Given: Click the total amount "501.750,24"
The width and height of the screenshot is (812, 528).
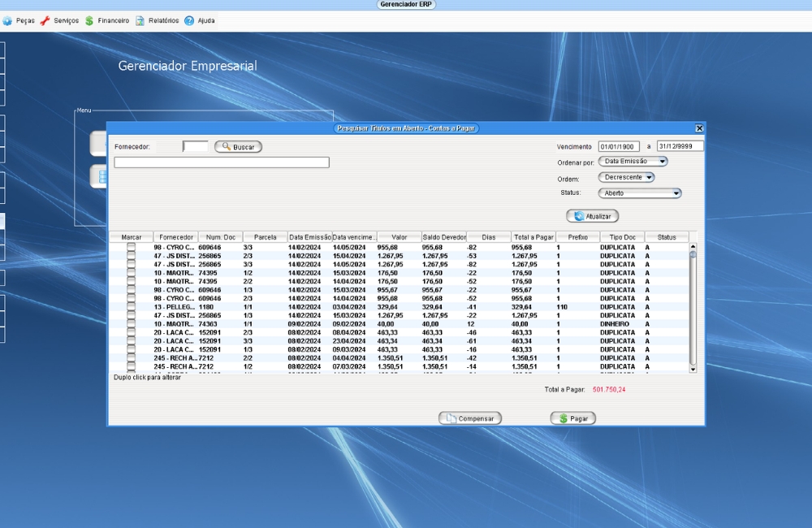Looking at the screenshot, I should pos(609,390).
